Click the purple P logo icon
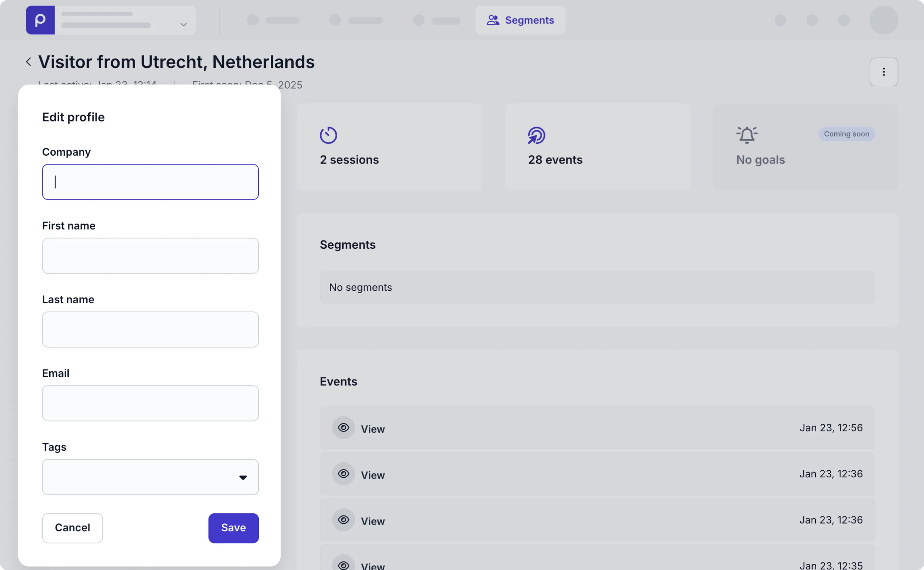 click(40, 20)
